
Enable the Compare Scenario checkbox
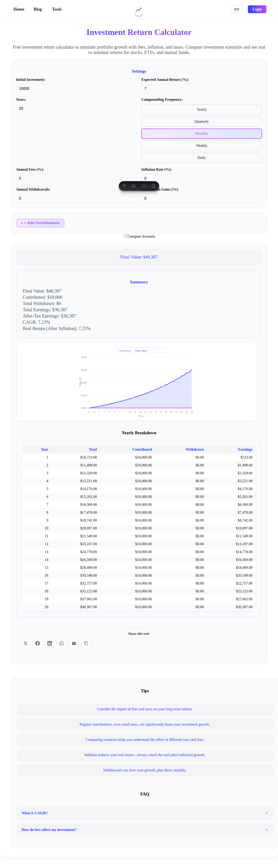click(125, 236)
